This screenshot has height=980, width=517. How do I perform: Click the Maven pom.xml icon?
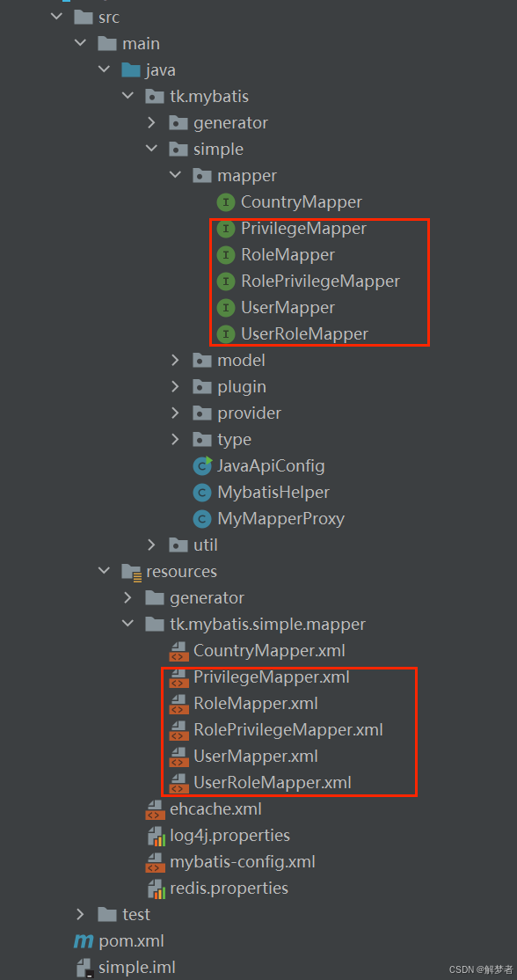coord(84,940)
